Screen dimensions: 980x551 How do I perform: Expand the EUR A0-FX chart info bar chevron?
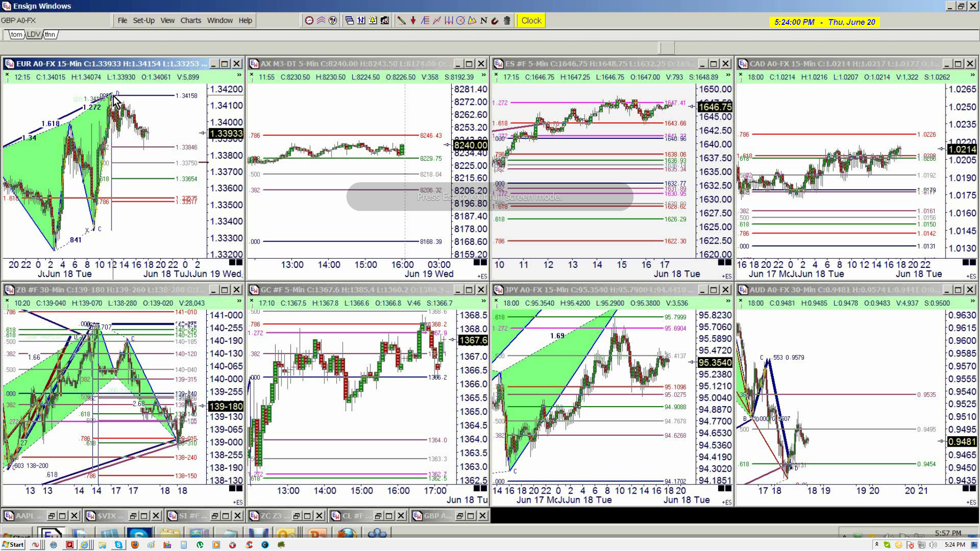(239, 75)
